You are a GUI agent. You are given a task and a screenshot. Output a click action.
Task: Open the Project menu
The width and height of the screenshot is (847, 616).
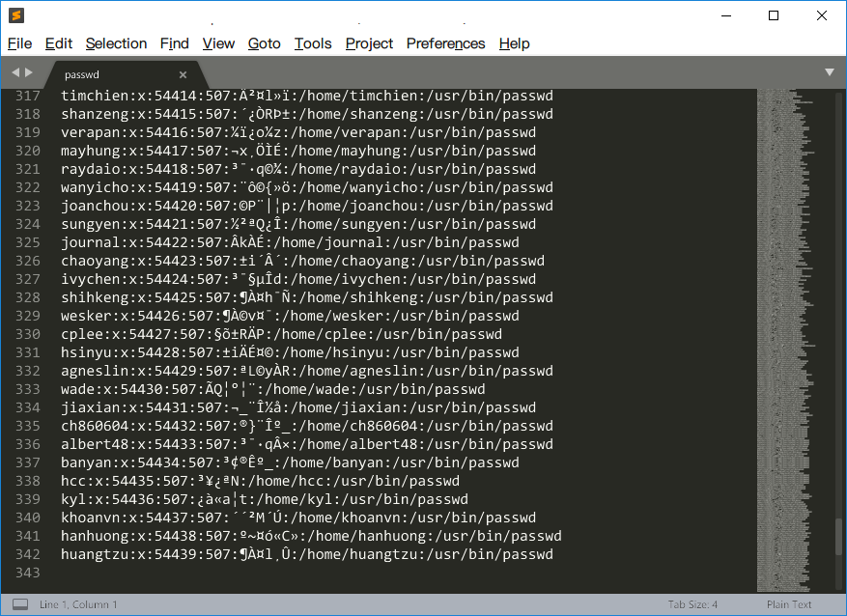coord(369,43)
